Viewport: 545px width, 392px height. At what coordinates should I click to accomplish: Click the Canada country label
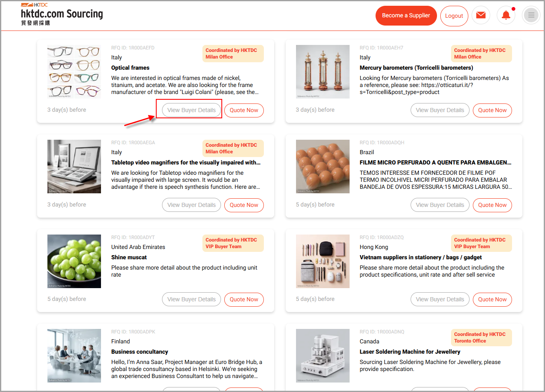pyautogui.click(x=369, y=341)
